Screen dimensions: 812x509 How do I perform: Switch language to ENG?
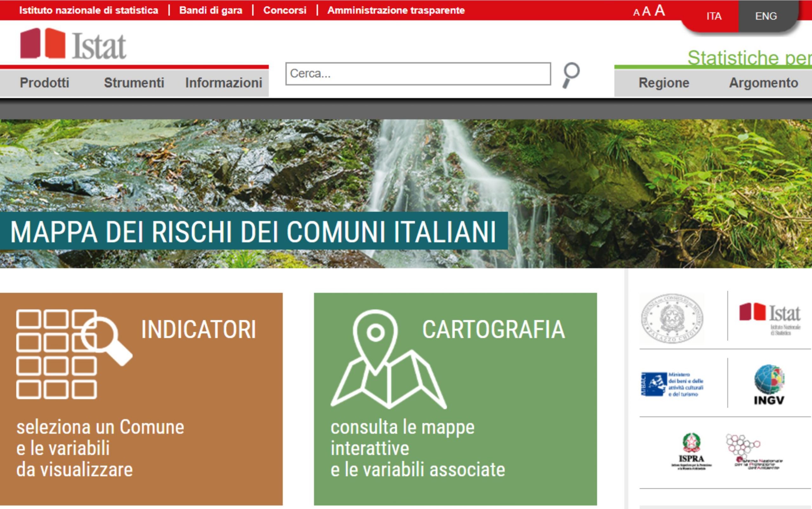click(x=766, y=16)
